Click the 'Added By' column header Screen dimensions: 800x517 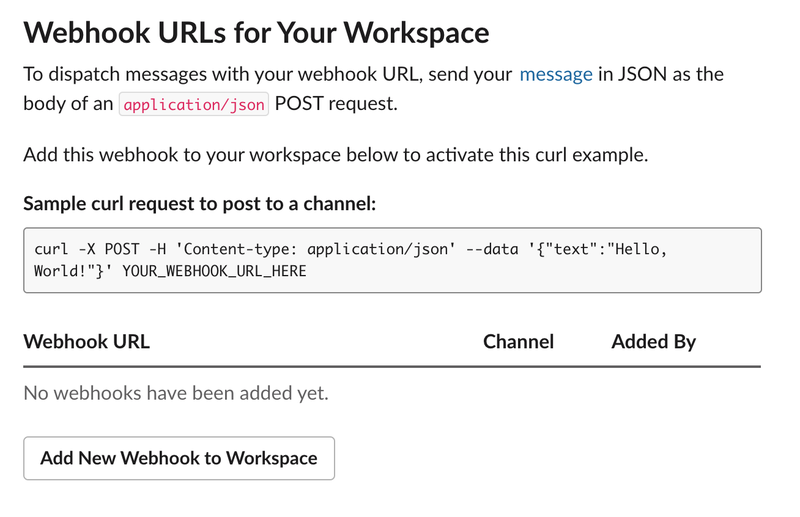tap(654, 341)
